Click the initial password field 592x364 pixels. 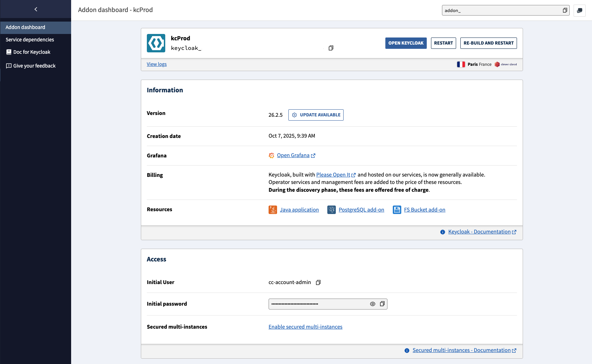tap(318, 304)
